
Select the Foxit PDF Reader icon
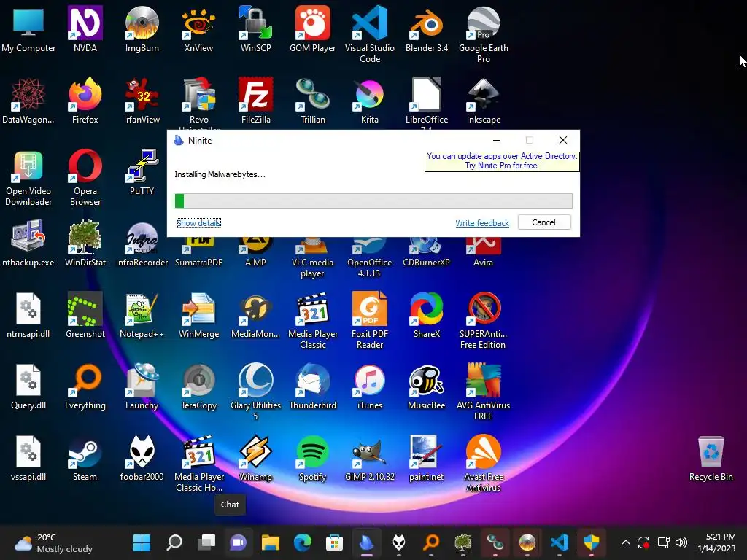[x=370, y=320]
